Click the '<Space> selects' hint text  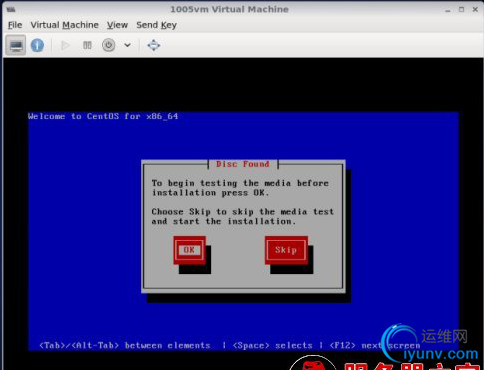(273, 346)
